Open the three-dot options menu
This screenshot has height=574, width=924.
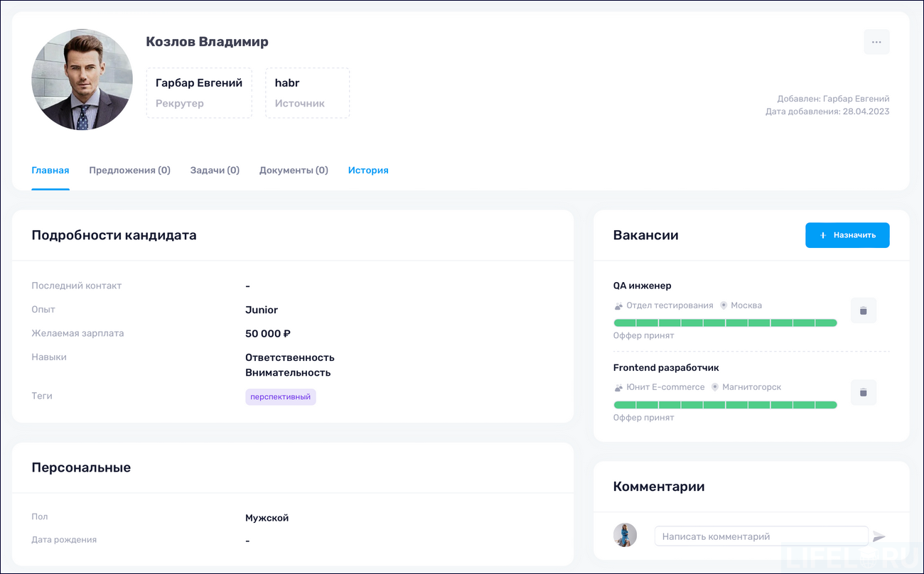click(x=876, y=42)
